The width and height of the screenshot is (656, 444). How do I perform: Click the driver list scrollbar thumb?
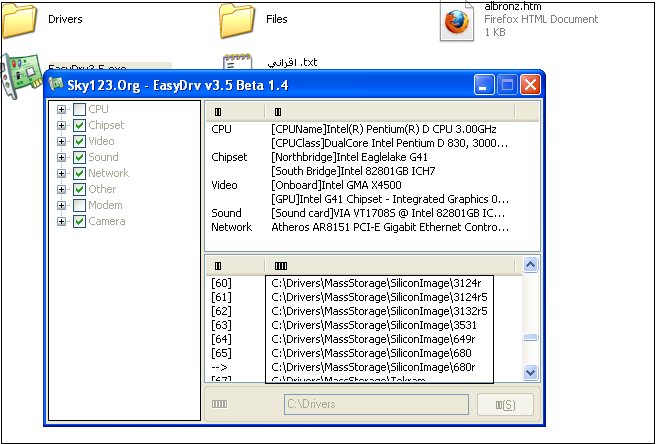click(x=530, y=338)
